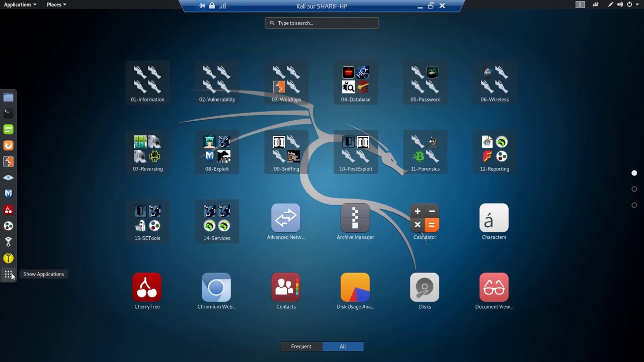Open the green notes app in dock
Image resolution: width=644 pixels, height=362 pixels.
9,129
